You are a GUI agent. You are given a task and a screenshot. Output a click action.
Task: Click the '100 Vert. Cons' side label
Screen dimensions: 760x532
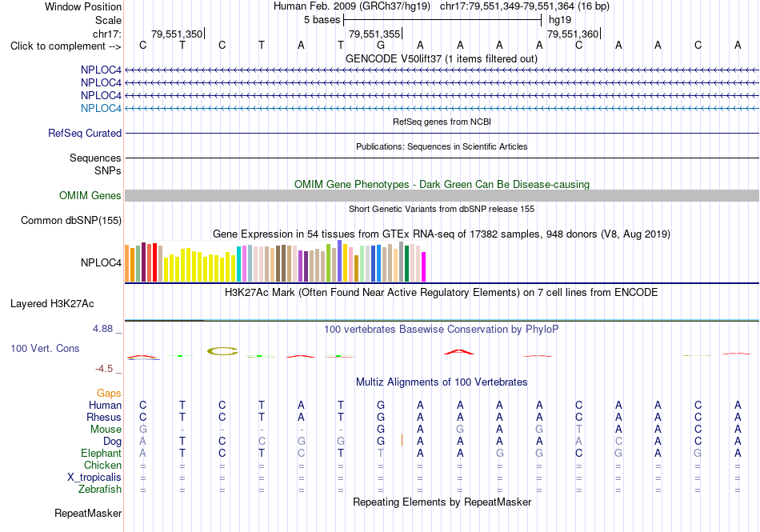(45, 348)
